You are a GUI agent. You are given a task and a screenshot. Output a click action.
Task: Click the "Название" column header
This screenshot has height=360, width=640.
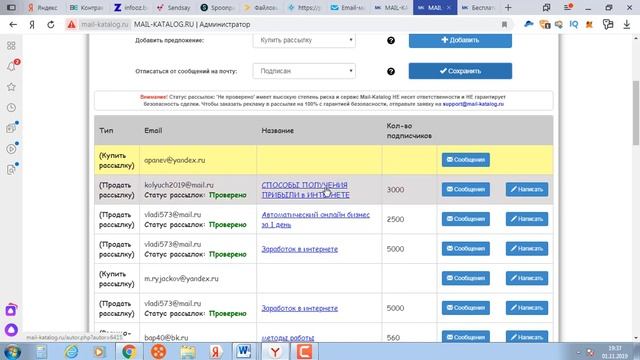pos(278,131)
